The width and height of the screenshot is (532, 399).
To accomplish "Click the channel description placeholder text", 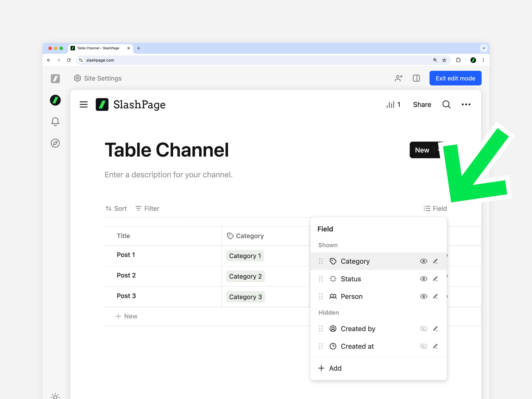I will (169, 175).
